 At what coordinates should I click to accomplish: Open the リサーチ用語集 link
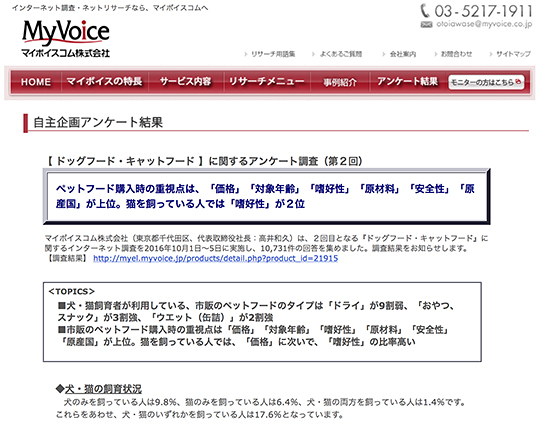[x=273, y=54]
